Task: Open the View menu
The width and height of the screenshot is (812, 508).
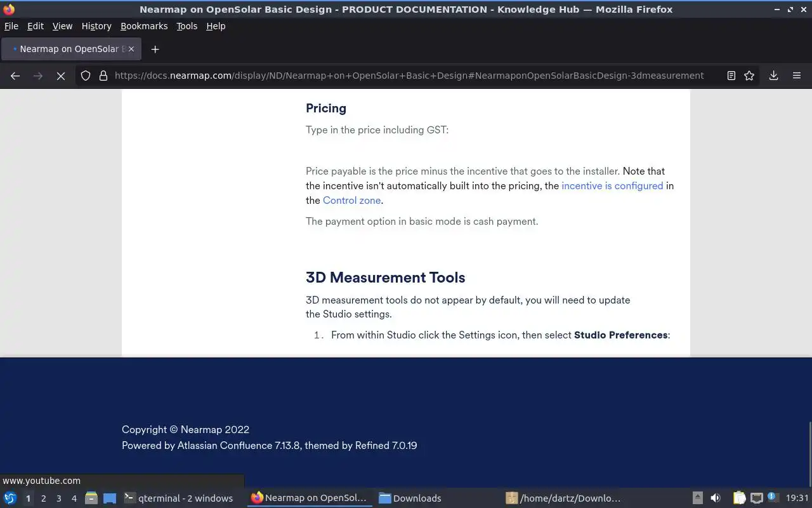Action: tap(62, 26)
